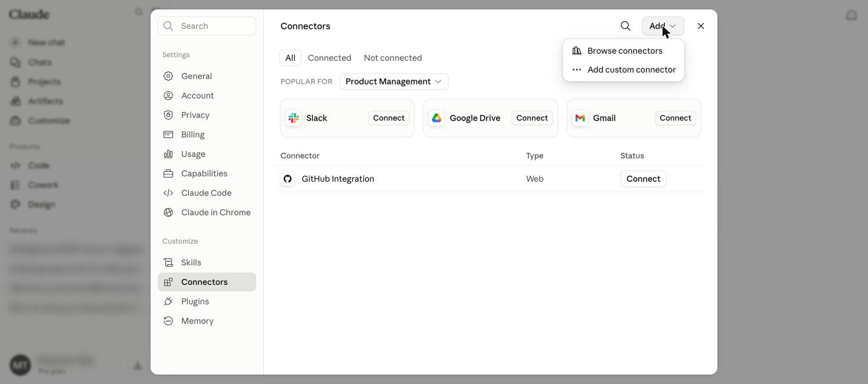Viewport: 868px width, 384px height.
Task: Focus the settings Search field
Action: pyautogui.click(x=207, y=26)
